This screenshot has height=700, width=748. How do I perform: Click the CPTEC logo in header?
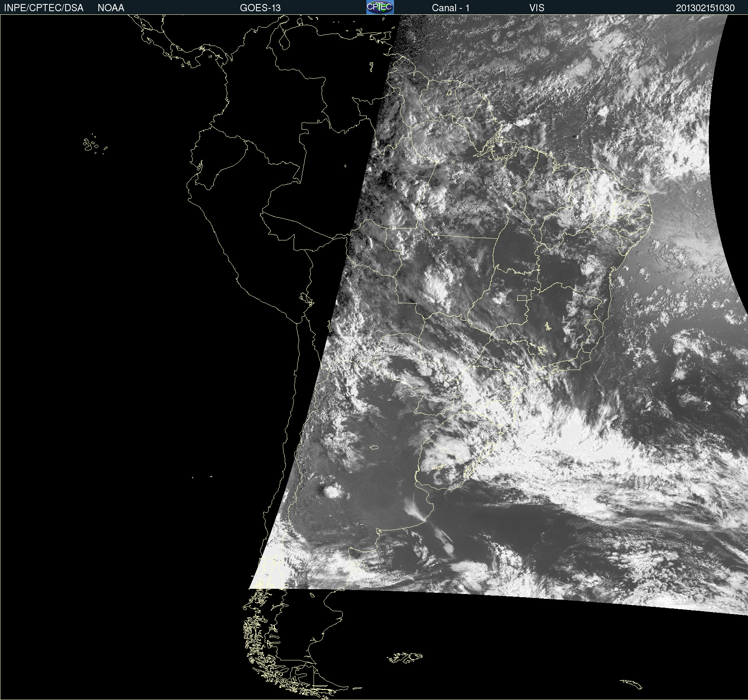pos(380,7)
